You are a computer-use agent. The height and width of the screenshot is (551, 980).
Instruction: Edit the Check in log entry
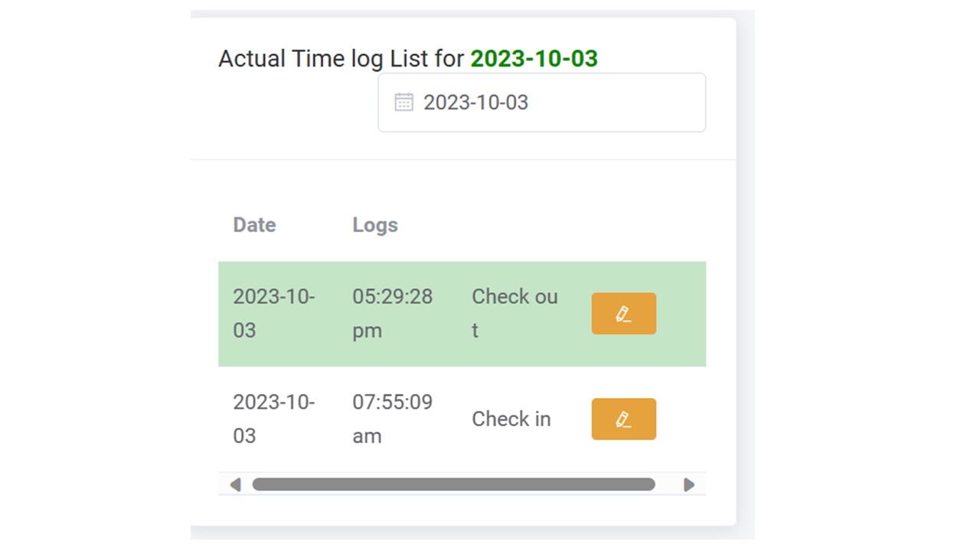tap(623, 419)
